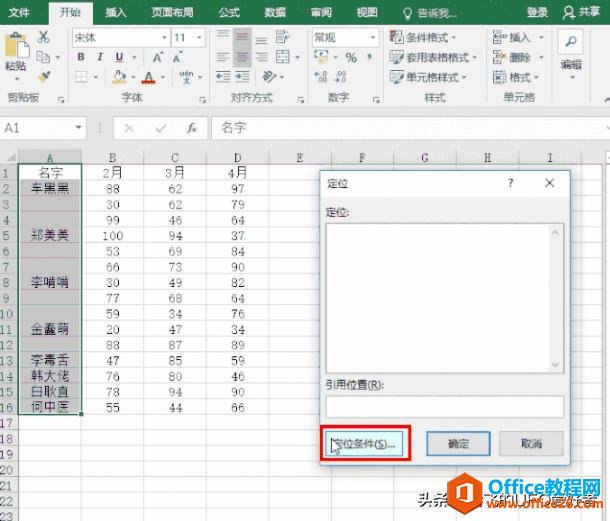Open 套用表格格式 table format menu
Image resolution: width=610 pixels, height=521 pixels.
click(433, 57)
